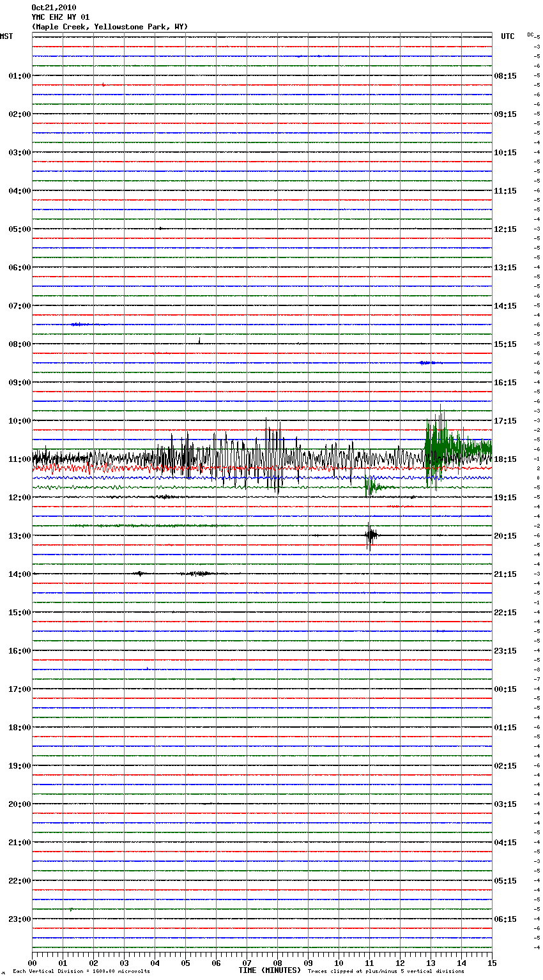Select the 12:00 MST time label

tap(19, 498)
